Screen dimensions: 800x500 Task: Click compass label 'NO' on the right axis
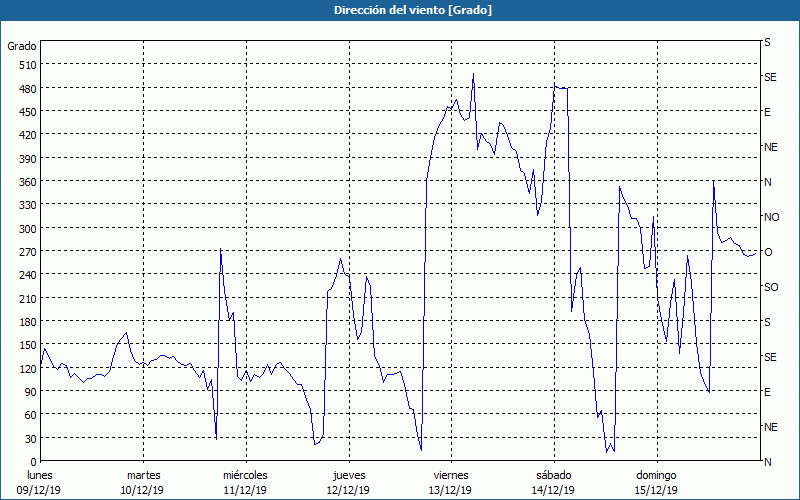(x=771, y=217)
